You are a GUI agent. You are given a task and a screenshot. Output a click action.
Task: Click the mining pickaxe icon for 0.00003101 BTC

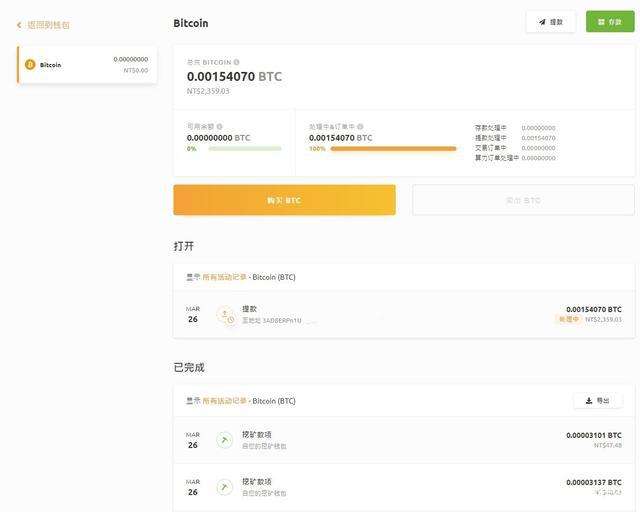point(224,440)
